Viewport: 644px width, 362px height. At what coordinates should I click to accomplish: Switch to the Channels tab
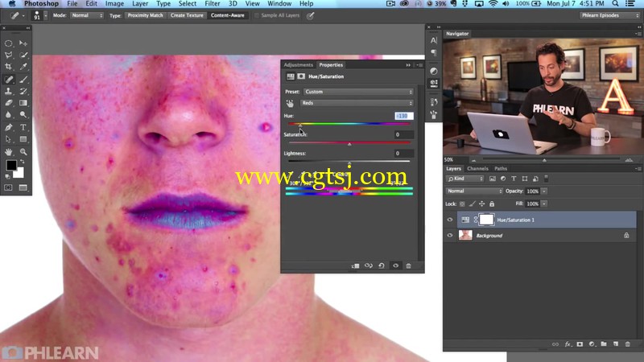coord(477,169)
